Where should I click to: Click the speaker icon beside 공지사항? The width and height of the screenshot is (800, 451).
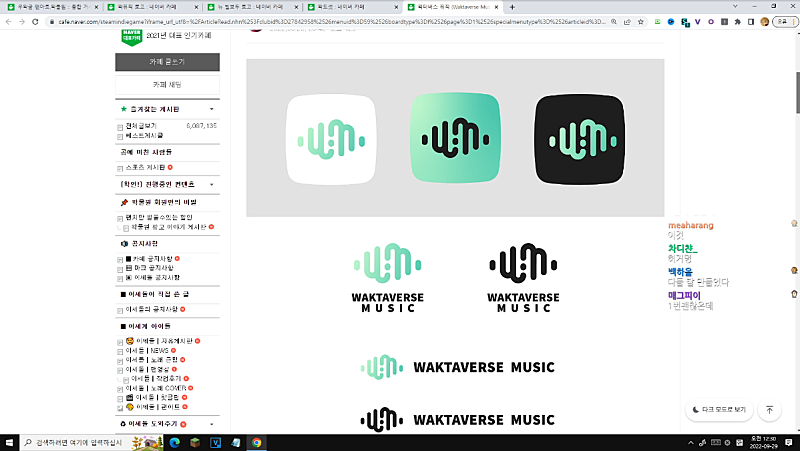tap(124, 244)
